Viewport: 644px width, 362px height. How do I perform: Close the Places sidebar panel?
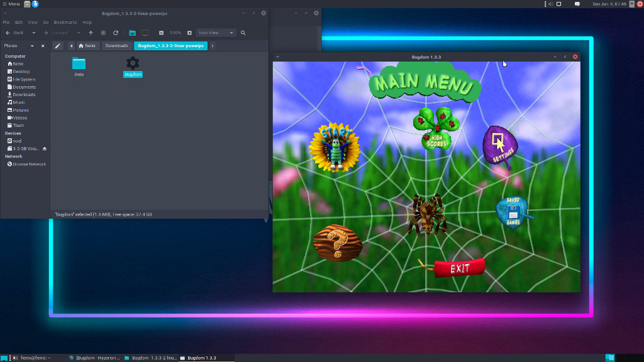point(43,46)
